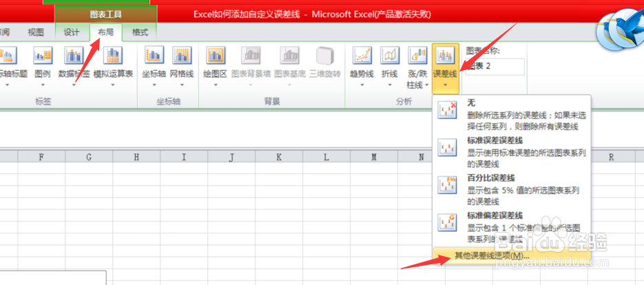Switch to the Layout (布局) tab

105,32
